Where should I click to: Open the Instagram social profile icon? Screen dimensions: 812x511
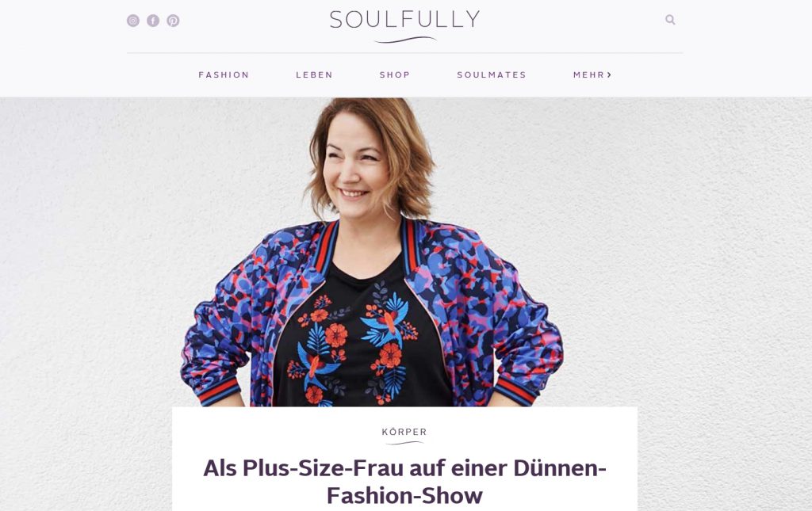click(x=133, y=21)
